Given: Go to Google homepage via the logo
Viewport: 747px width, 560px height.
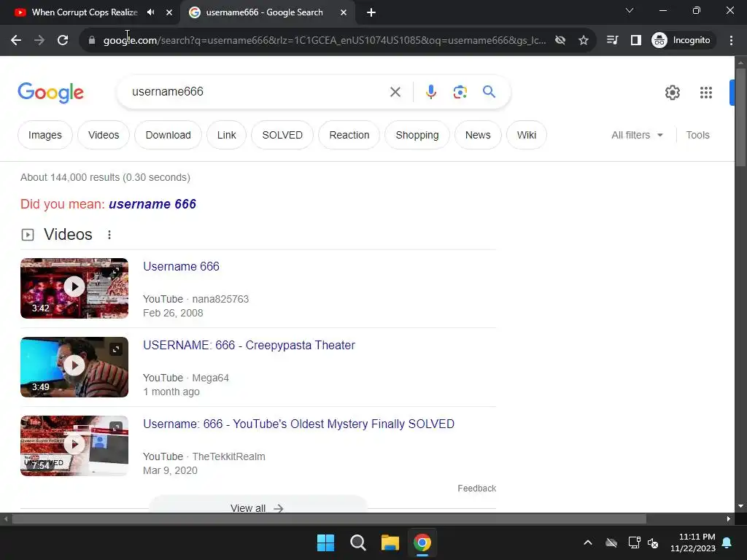Looking at the screenshot, I should pos(50,93).
